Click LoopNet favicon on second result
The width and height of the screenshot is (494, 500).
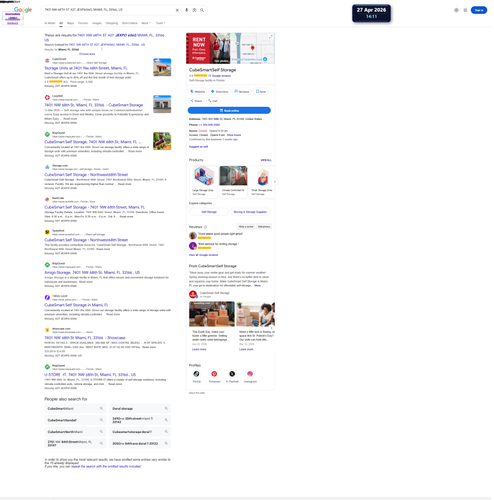pos(47,97)
